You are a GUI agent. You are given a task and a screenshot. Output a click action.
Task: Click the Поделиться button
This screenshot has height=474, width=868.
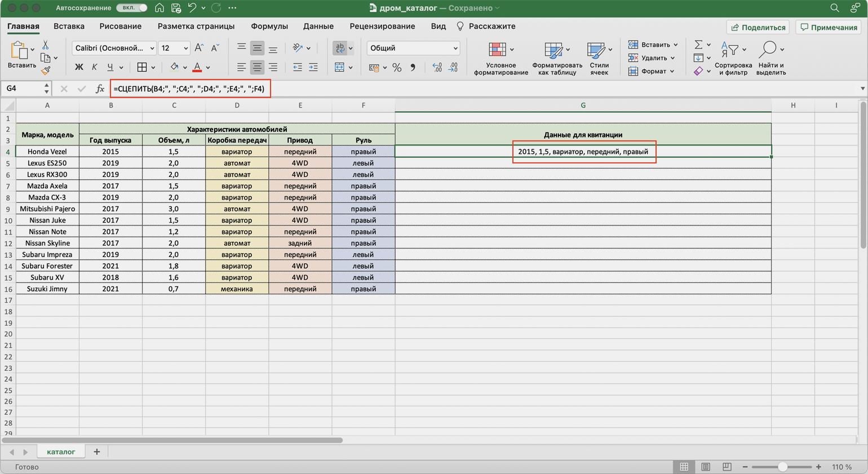click(x=758, y=27)
